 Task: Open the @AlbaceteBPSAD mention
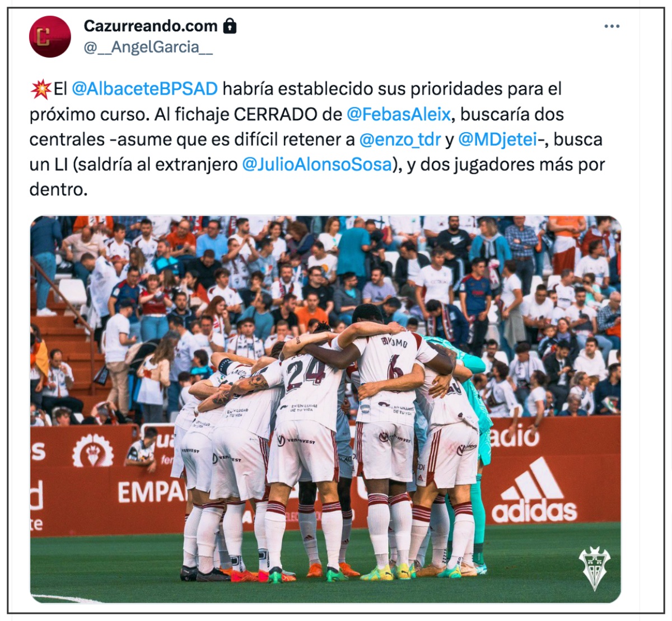144,89
